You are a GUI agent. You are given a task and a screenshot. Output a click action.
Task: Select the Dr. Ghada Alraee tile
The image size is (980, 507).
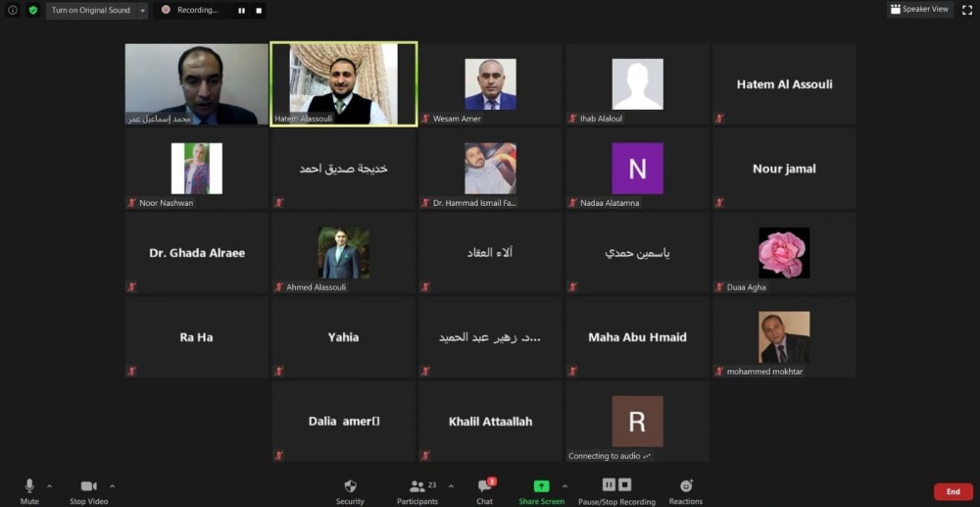(x=197, y=253)
